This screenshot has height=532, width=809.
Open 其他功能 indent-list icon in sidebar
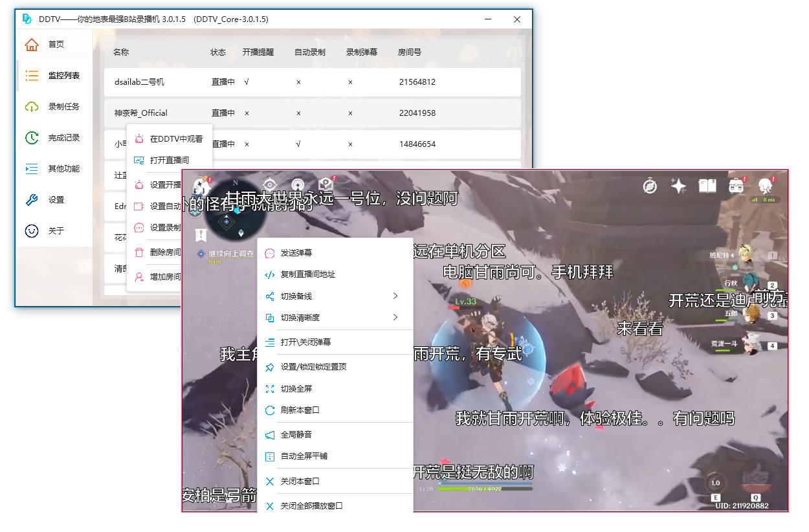pyautogui.click(x=32, y=169)
